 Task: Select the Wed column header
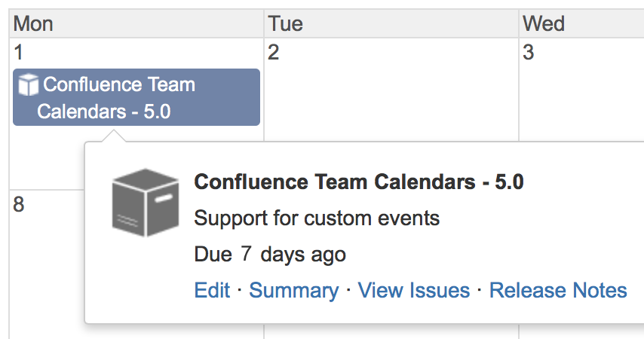click(x=544, y=24)
